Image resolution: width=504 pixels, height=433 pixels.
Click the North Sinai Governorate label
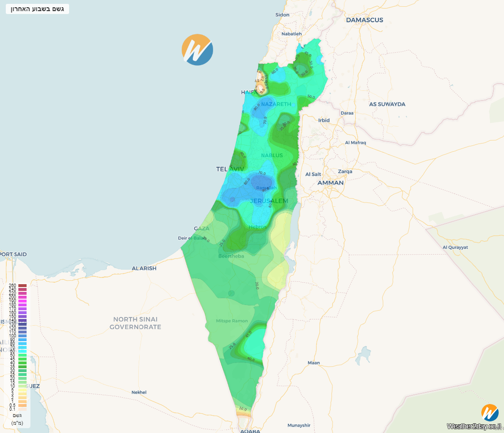tap(135, 323)
